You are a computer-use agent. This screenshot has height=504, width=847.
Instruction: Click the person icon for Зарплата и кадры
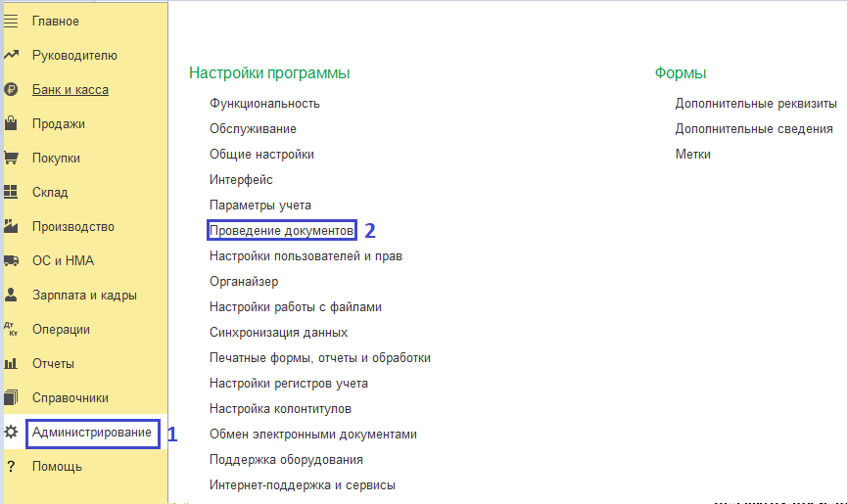12,296
